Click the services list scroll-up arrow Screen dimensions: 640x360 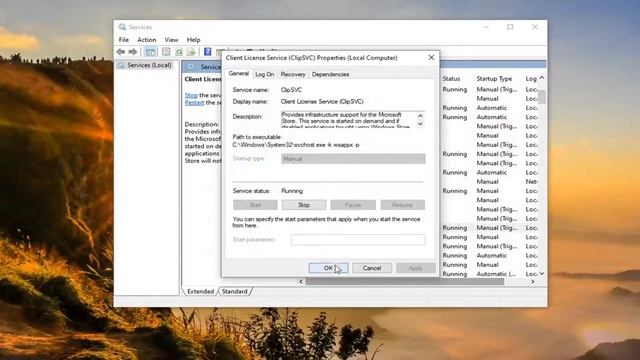coord(542,78)
